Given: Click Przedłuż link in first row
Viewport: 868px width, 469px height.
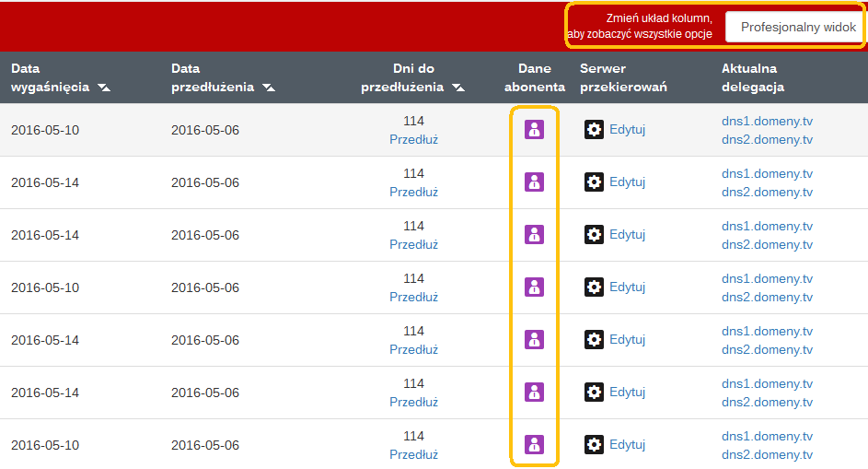Looking at the screenshot, I should 413,140.
